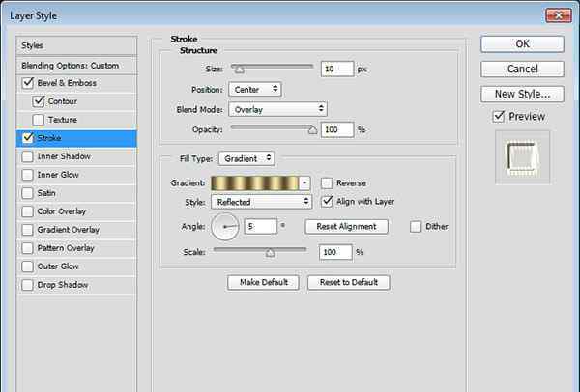580x392 pixels.
Task: Open the Style dropdown set to Reflected
Action: (262, 202)
